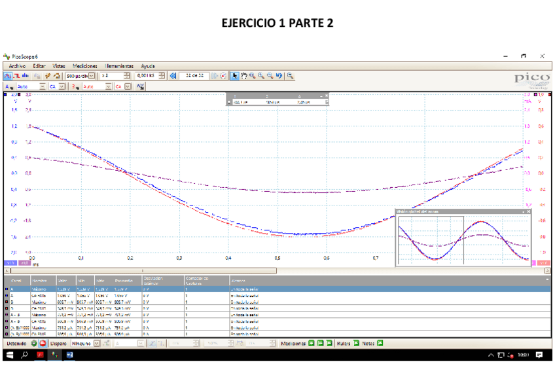
Task: Click the undo zoom icon
Action: (x=279, y=76)
